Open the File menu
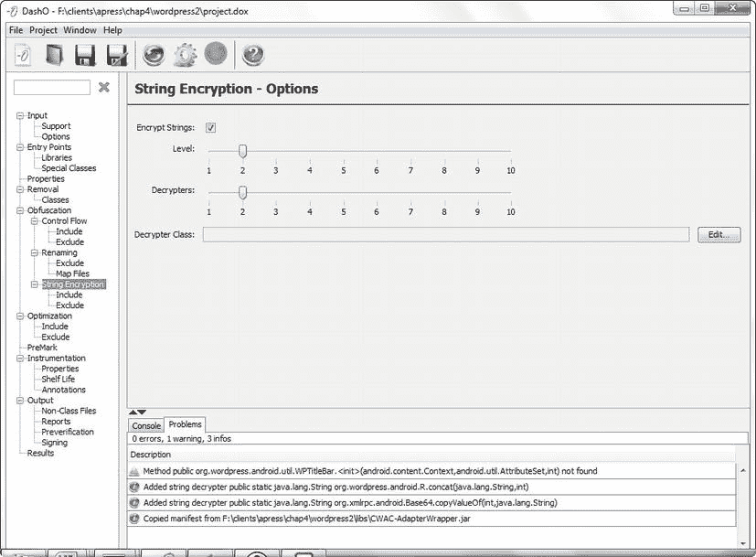Screen dimensions: 756x557 tap(16, 30)
